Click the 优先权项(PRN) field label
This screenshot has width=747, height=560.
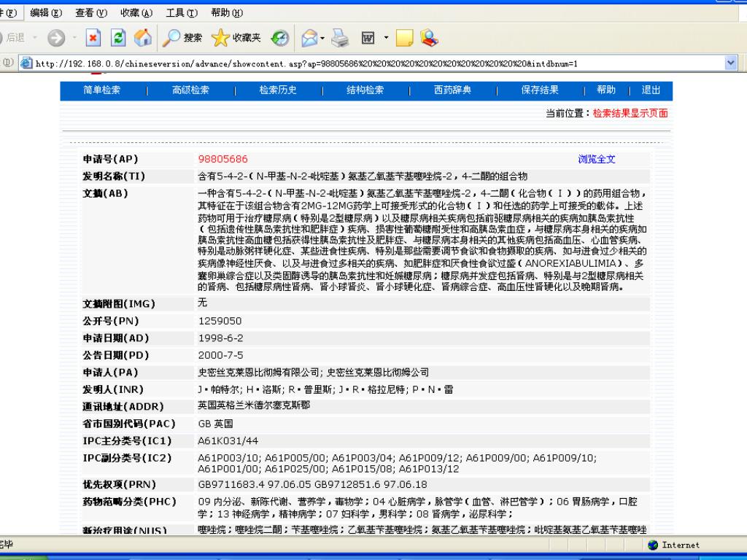coord(120,485)
